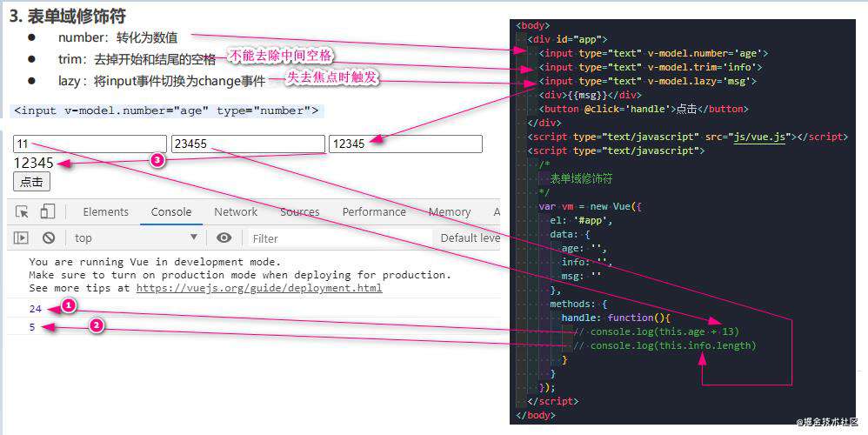Click the 'You are running Vue' console message
This screenshot has height=435, width=868.
click(155, 262)
